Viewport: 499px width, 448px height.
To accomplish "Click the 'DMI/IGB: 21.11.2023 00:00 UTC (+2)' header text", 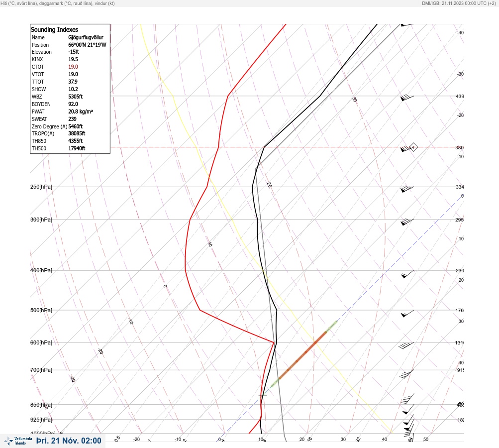I will point(459,3).
